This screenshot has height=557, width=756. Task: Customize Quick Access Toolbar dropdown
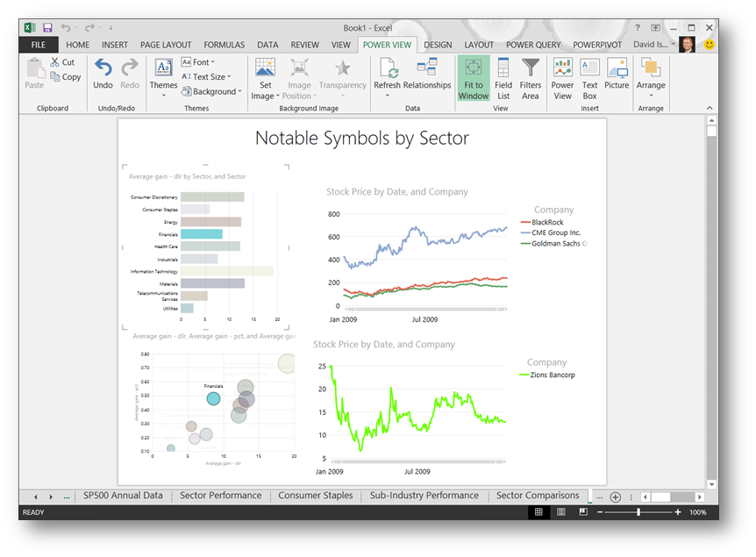click(x=111, y=28)
